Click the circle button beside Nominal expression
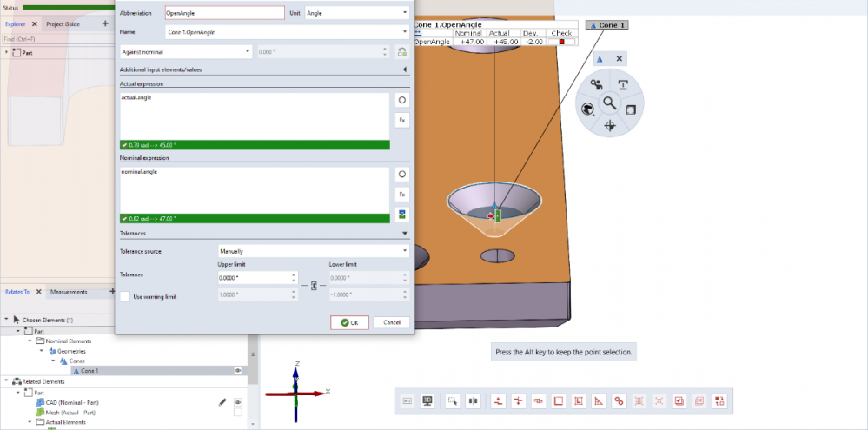Screen dimensions: 868x430 (x=401, y=175)
